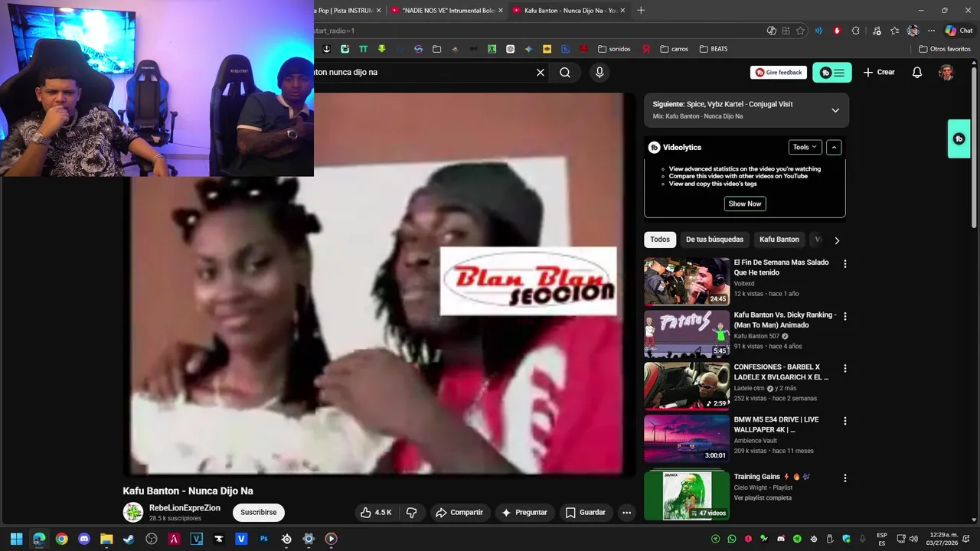
Task: Open options for CONFESIONES video
Action: point(845,368)
